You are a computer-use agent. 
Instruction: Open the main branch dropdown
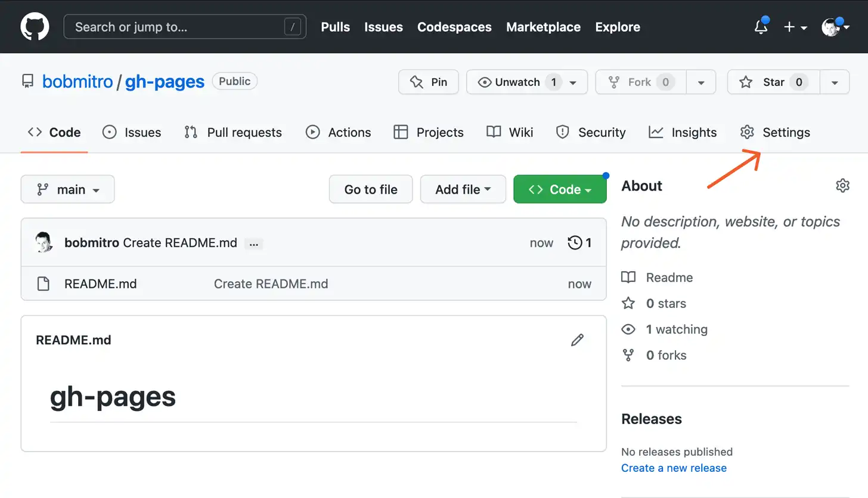[67, 189]
